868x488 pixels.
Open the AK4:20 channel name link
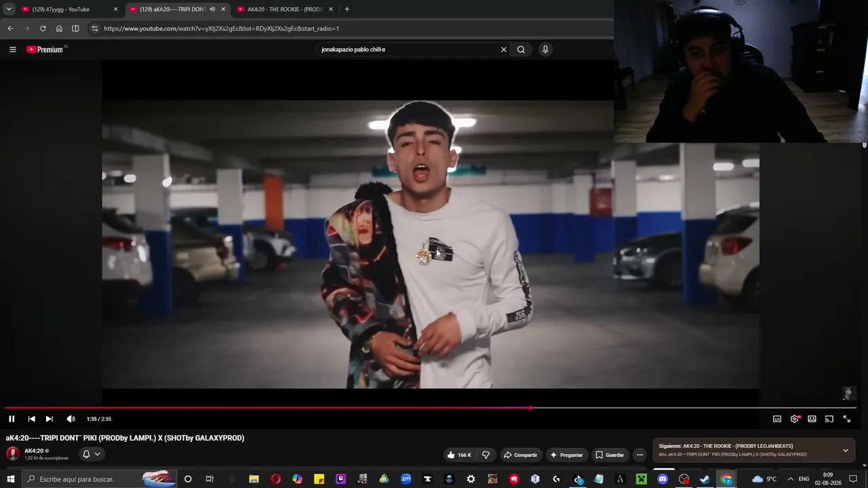34,451
